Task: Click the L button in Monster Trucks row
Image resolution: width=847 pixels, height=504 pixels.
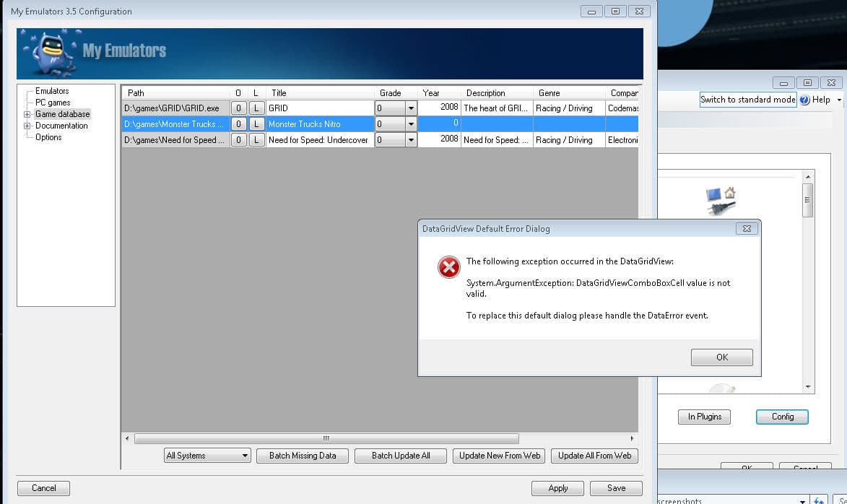Action: point(256,123)
